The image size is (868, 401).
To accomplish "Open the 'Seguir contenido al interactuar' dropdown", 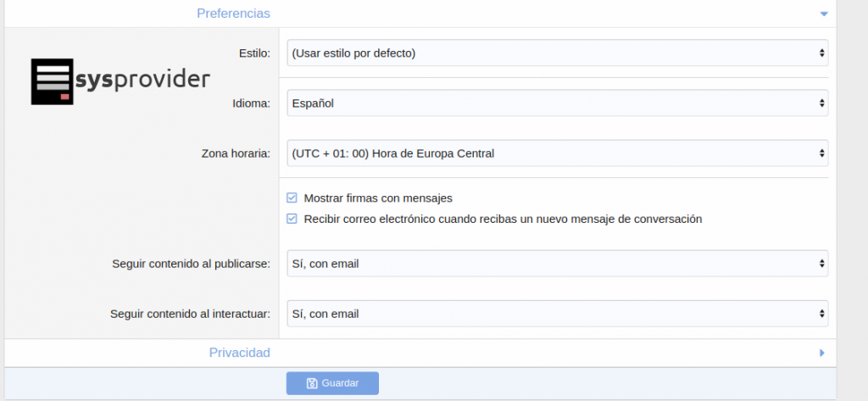I will point(557,314).
